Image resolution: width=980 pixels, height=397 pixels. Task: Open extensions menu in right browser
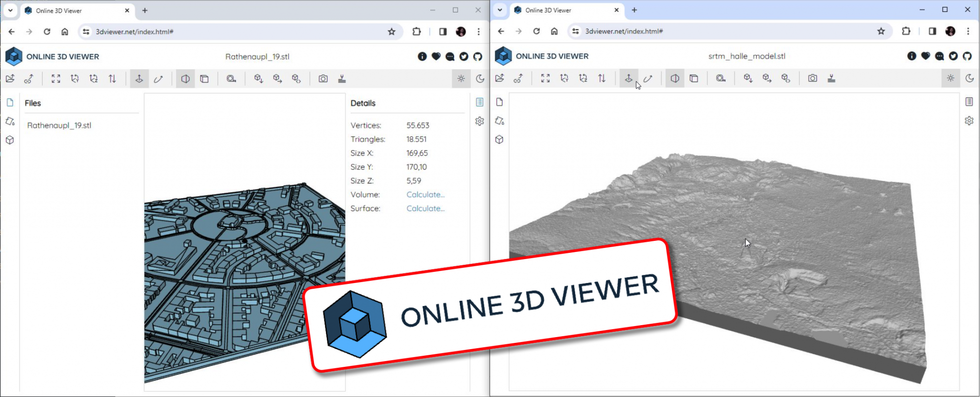[906, 31]
